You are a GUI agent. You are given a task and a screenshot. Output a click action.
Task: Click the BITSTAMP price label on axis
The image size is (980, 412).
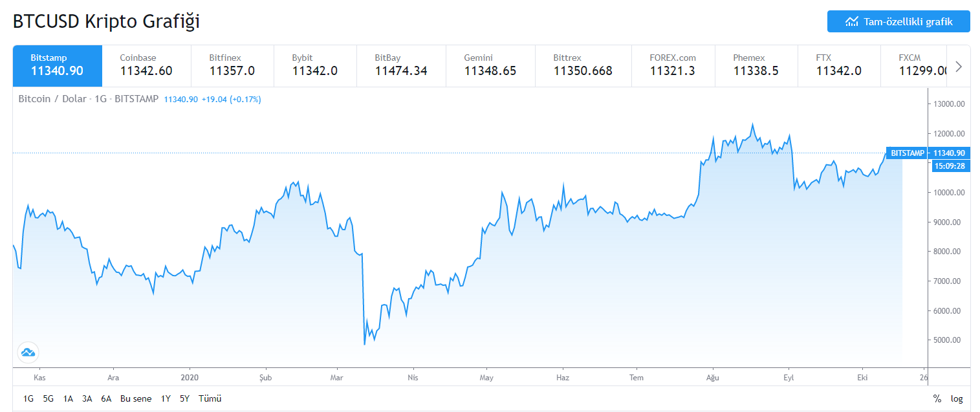pyautogui.click(x=907, y=153)
